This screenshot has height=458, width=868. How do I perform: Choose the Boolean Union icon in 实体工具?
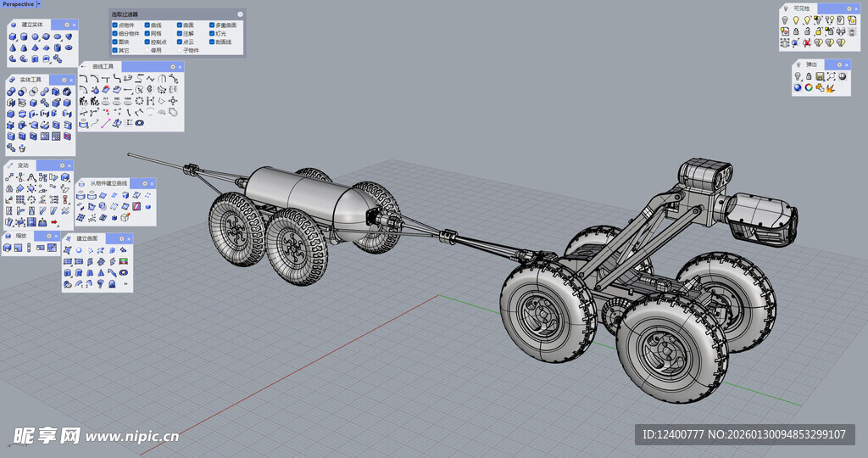pos(12,92)
